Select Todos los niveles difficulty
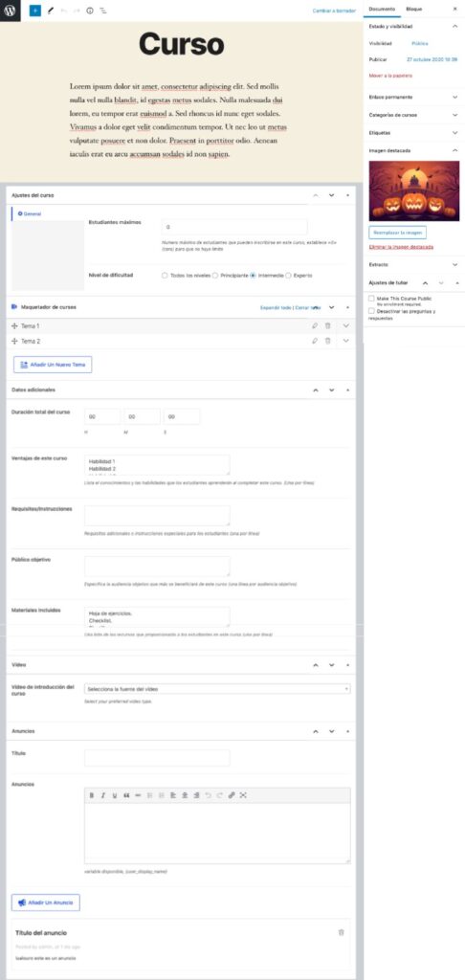The width and height of the screenshot is (465, 980). point(165,275)
